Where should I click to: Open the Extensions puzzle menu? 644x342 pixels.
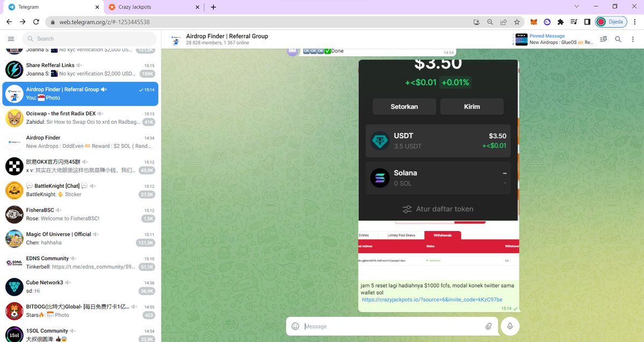561,22
